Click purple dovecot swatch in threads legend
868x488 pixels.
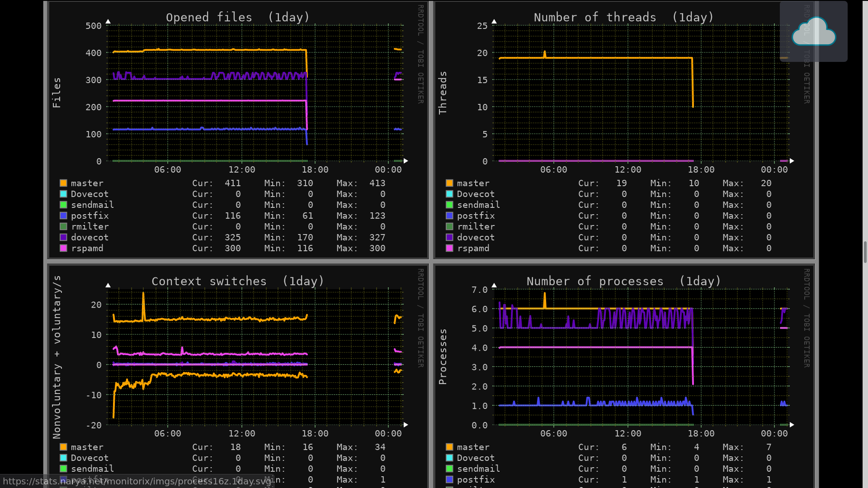tap(449, 237)
